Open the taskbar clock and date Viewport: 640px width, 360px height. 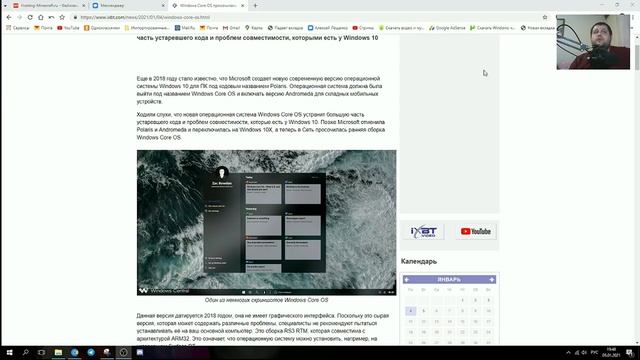(x=611, y=353)
